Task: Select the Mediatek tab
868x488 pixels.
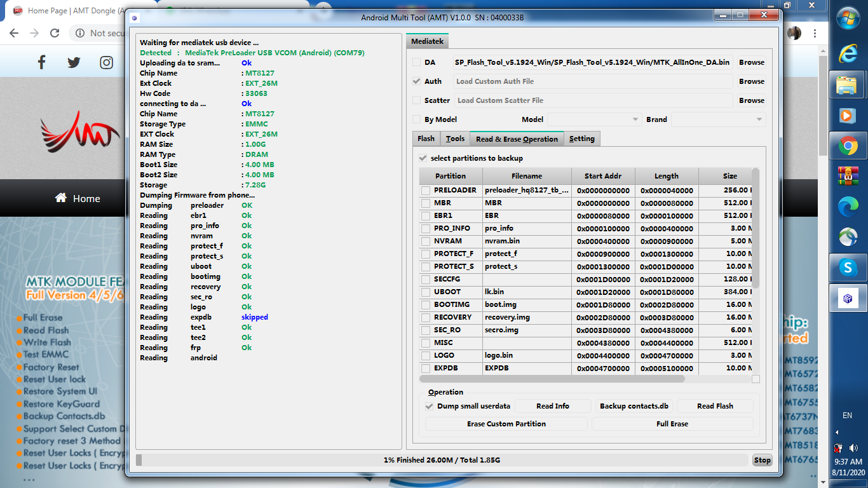Action: (428, 41)
